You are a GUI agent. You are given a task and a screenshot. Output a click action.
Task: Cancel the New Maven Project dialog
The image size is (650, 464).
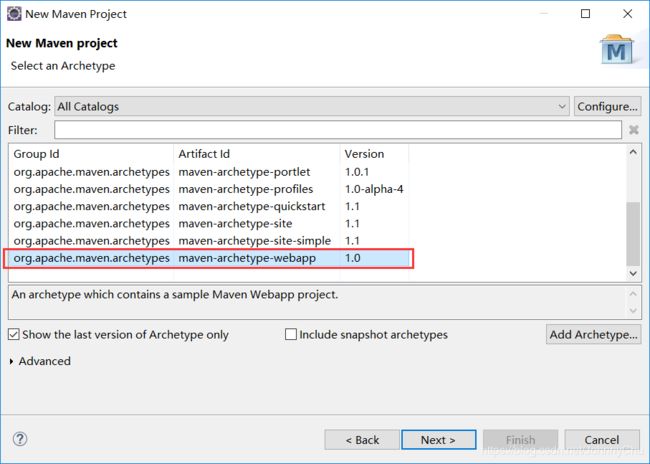(602, 440)
